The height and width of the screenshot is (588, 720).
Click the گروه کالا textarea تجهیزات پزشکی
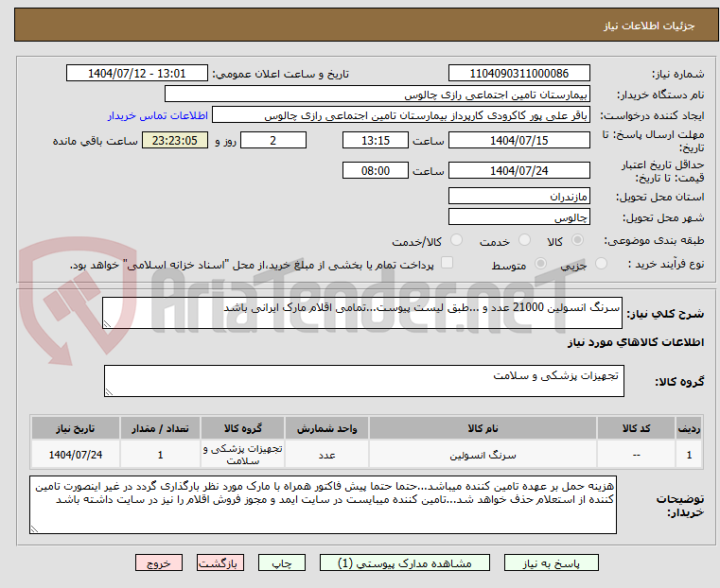364,381
